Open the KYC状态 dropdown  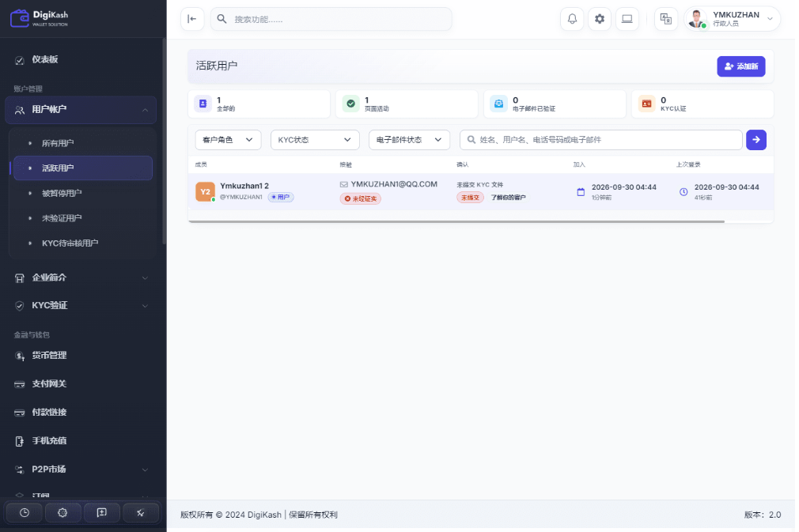(315, 139)
